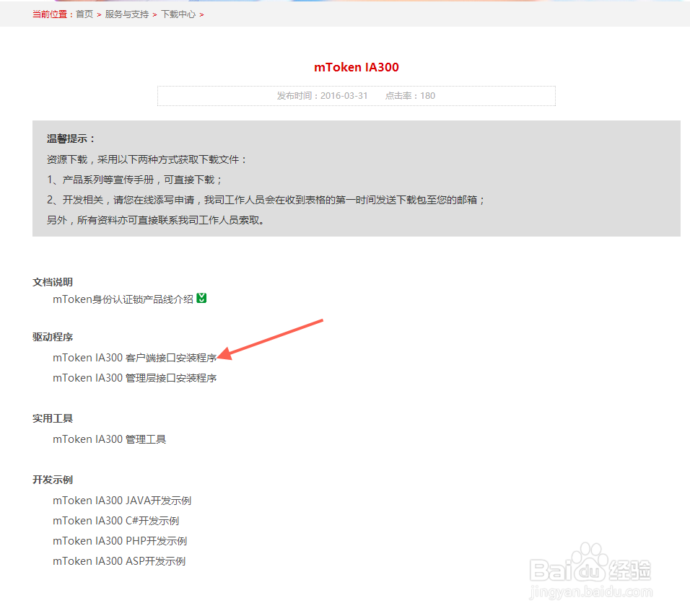
Task: Click the 文档说明 section heading
Action: tap(53, 282)
